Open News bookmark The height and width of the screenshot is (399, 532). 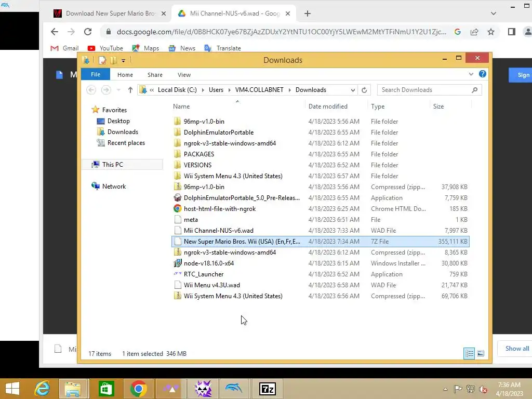click(x=182, y=48)
